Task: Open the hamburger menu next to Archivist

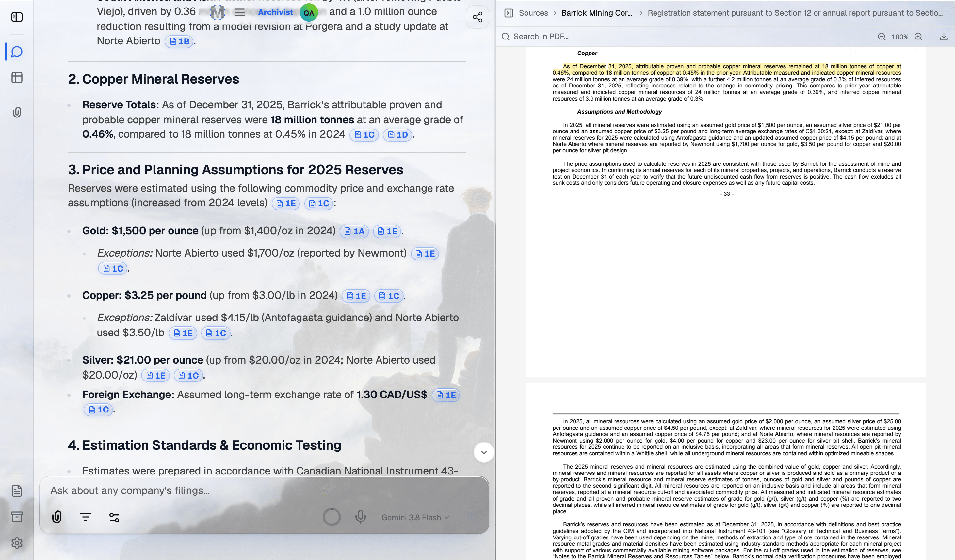Action: [239, 12]
